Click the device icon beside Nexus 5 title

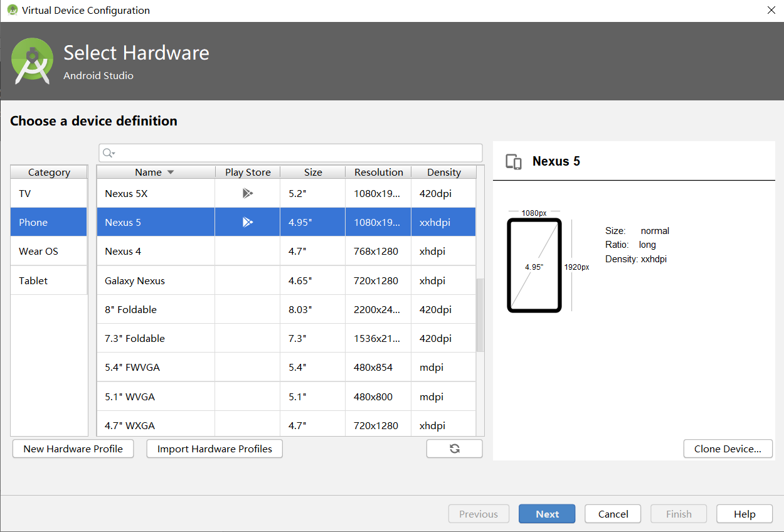coord(514,162)
